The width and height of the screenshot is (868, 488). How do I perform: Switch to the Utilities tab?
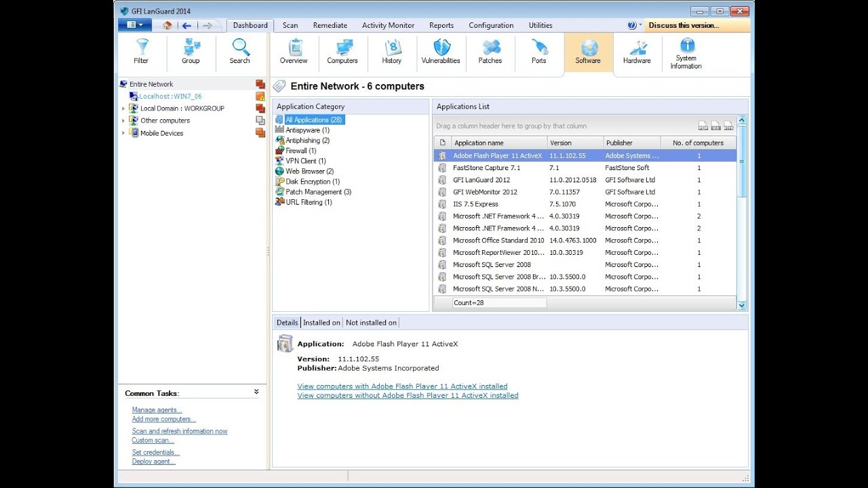coord(540,25)
